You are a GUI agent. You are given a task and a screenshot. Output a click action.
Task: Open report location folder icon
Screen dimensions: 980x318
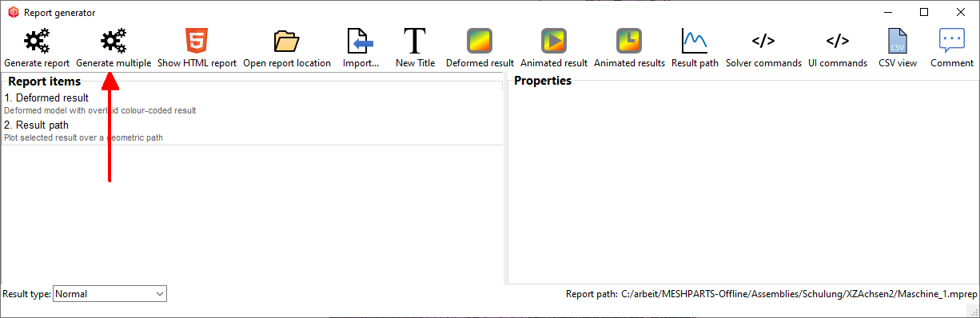click(286, 41)
